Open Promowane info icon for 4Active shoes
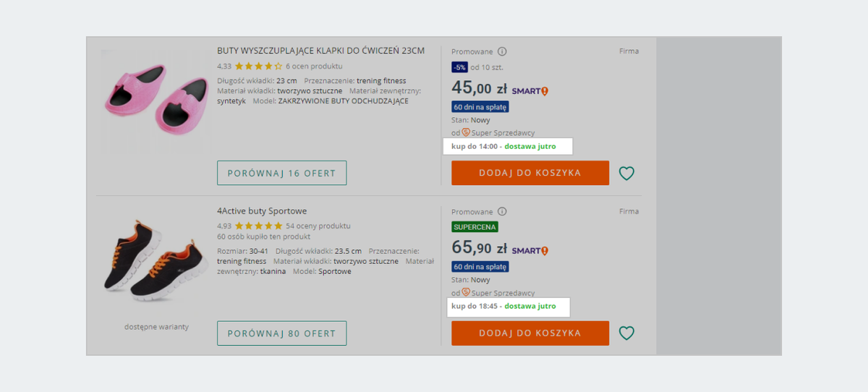Image resolution: width=868 pixels, height=392 pixels. [x=502, y=212]
